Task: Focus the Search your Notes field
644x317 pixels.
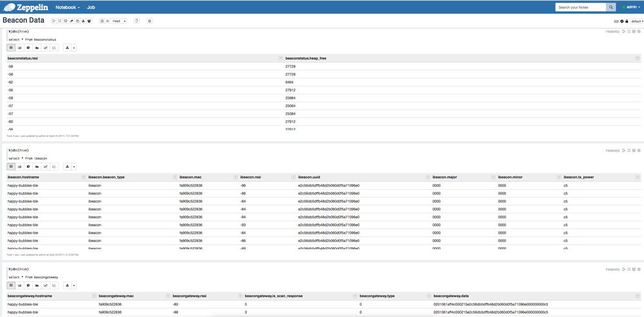Action: [x=581, y=7]
